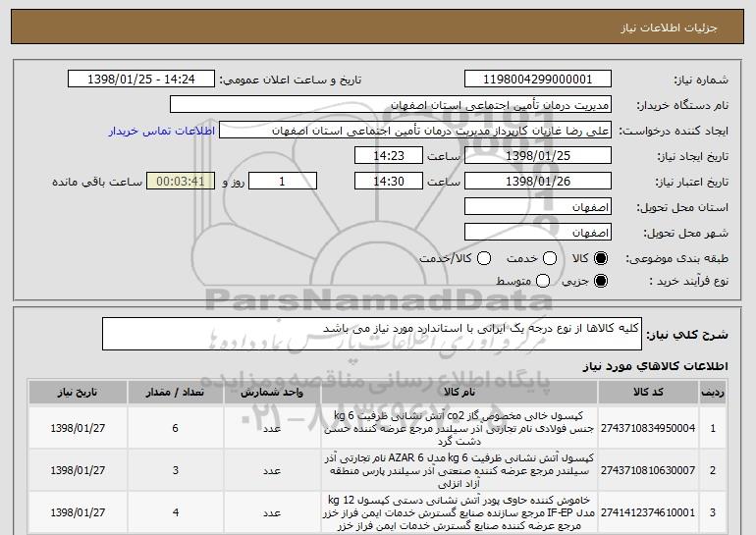Click item code 2741412374610001
Viewport: 756px width, 535px height.
[x=648, y=512]
